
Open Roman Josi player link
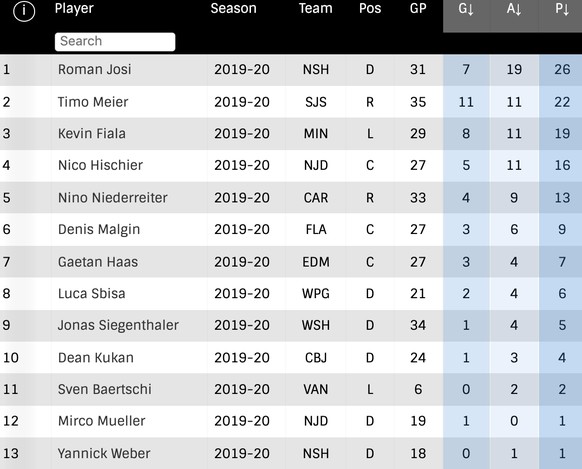point(94,70)
